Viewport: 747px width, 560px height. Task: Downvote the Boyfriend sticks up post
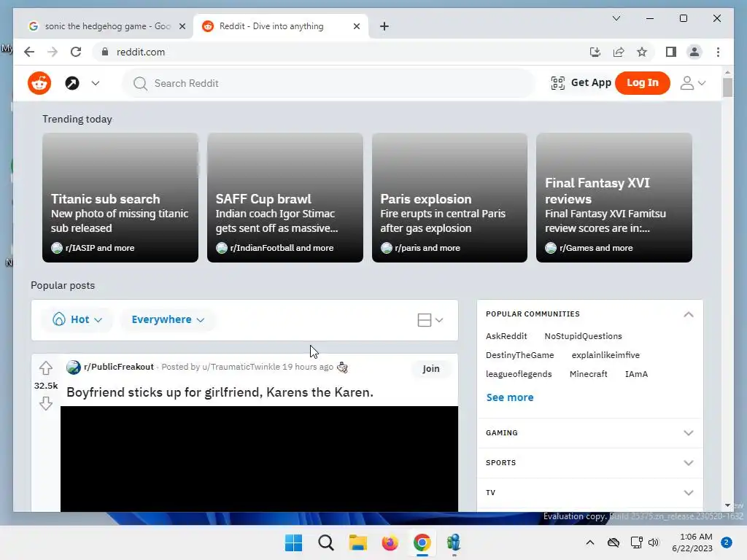46,403
